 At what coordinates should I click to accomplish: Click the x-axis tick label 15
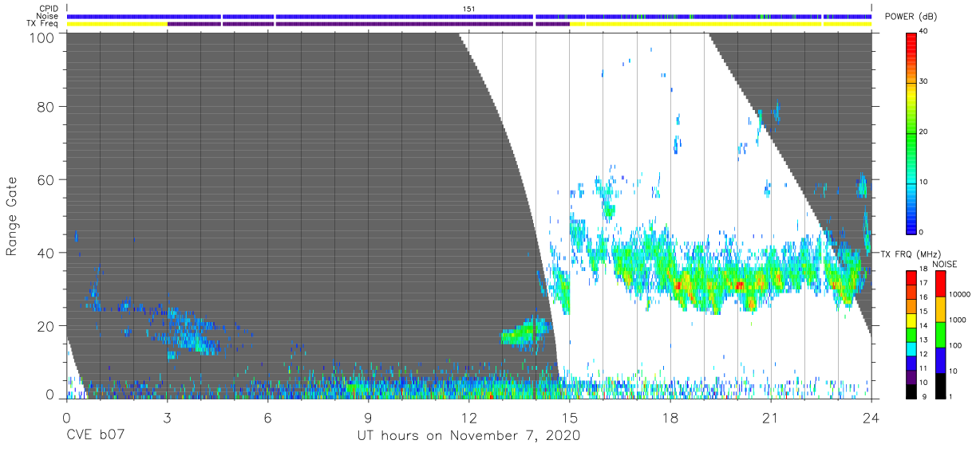pos(569,416)
